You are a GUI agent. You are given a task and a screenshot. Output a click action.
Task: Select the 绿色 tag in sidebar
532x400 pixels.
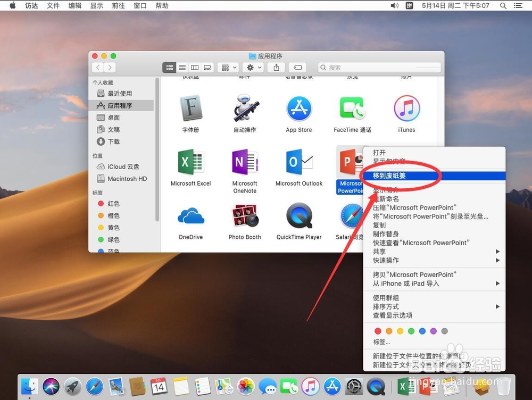tap(121, 239)
